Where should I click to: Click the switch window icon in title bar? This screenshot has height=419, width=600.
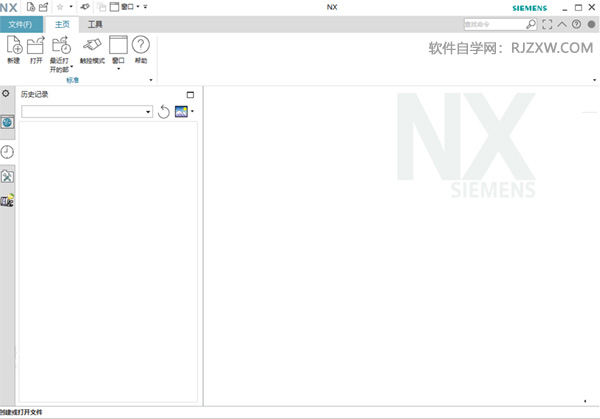pyautogui.click(x=101, y=7)
